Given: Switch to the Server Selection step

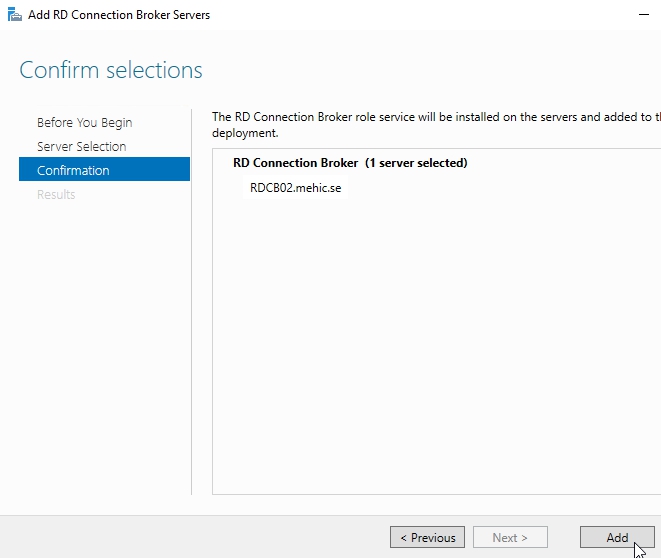Looking at the screenshot, I should tap(81, 146).
